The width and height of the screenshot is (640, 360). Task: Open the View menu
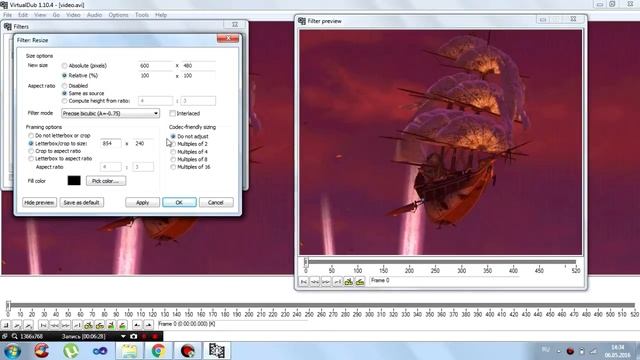click(40, 15)
